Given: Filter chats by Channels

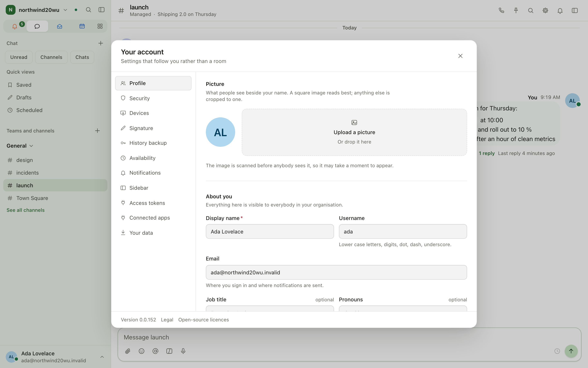Looking at the screenshot, I should (51, 57).
